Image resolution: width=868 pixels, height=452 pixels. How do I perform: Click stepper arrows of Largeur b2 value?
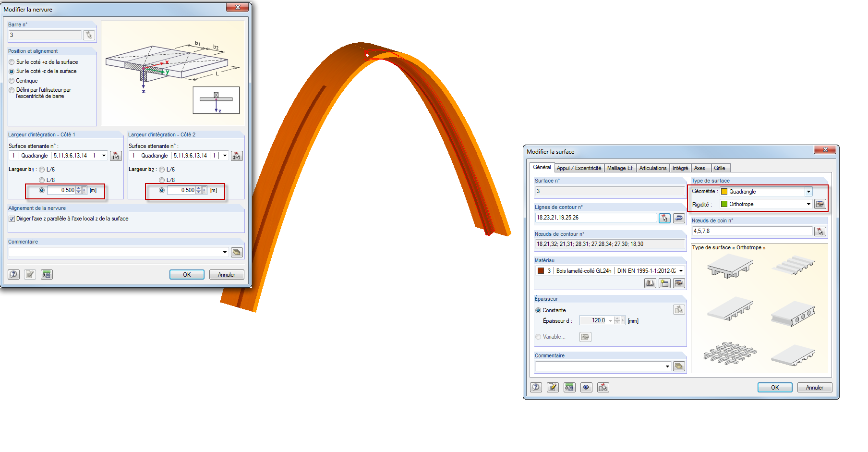tap(198, 190)
